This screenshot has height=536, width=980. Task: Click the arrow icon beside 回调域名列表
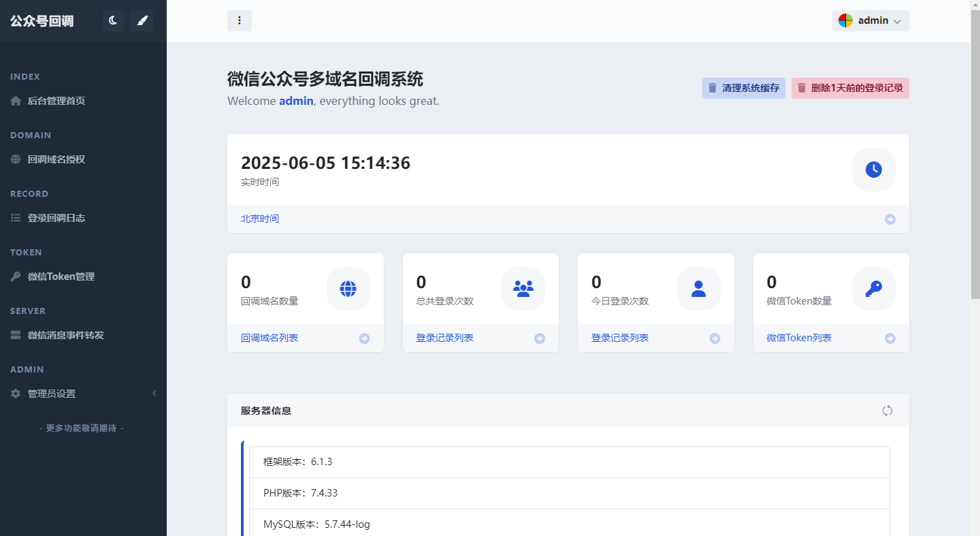(x=365, y=338)
